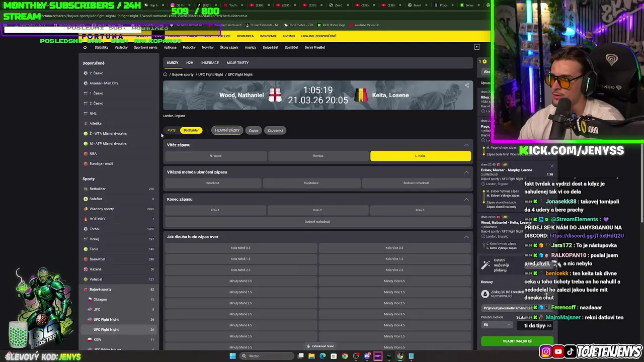Image resolution: width=644 pixels, height=362 pixels.
Task: Open Task View on the taskbar
Action: 301,356
